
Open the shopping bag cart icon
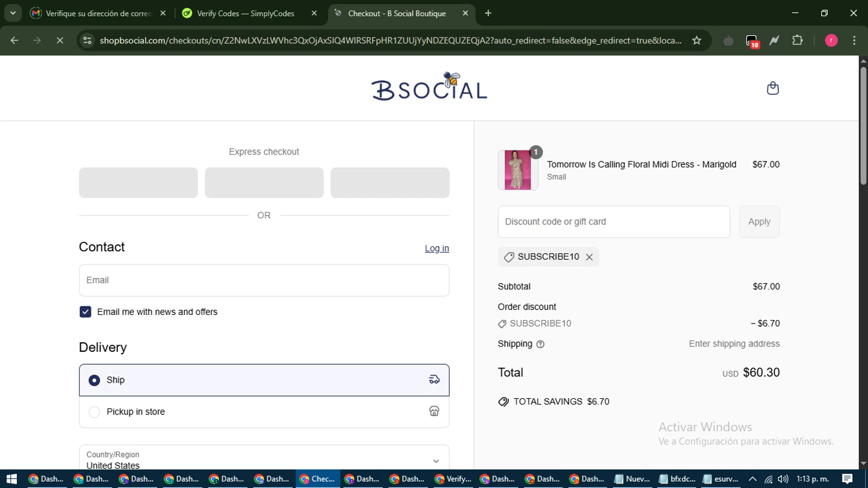pyautogui.click(x=773, y=88)
